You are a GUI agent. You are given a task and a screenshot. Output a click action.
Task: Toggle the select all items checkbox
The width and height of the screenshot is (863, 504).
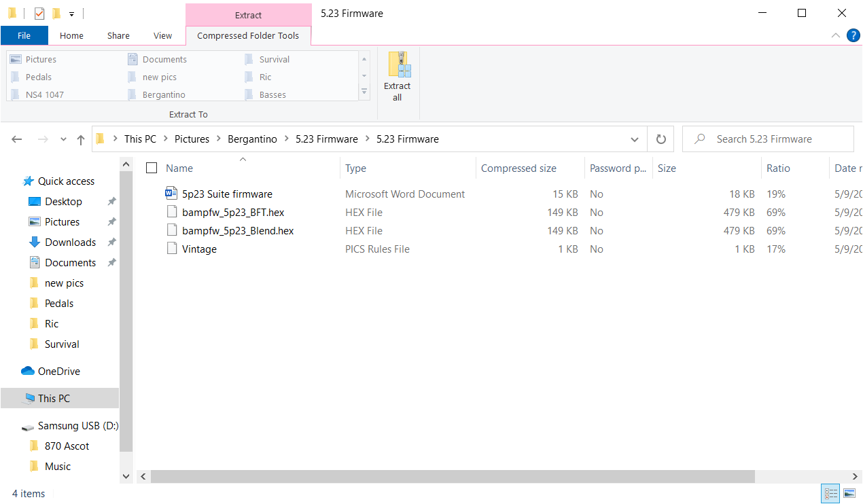(x=152, y=168)
